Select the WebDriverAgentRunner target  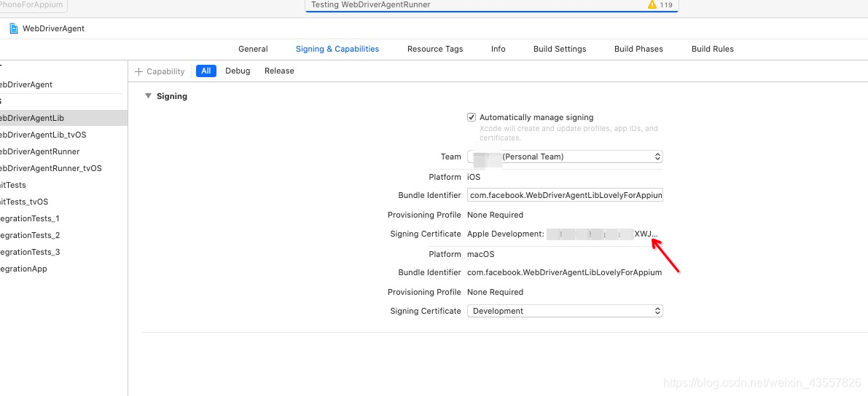click(63, 151)
